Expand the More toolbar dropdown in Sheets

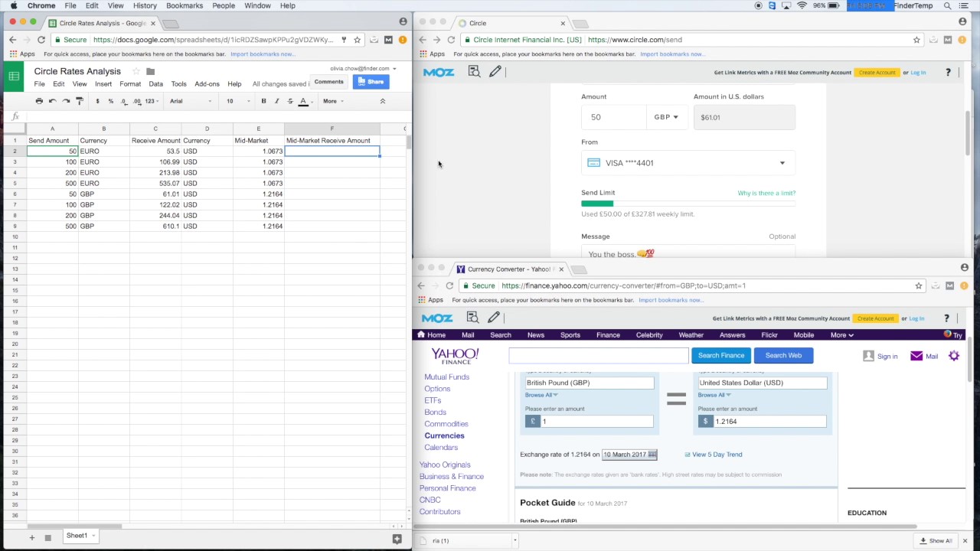pos(333,101)
